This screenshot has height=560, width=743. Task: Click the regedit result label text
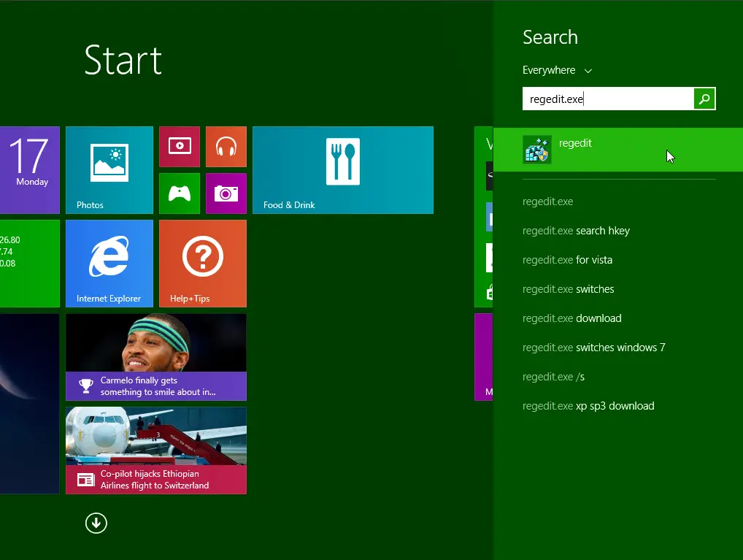[575, 143]
